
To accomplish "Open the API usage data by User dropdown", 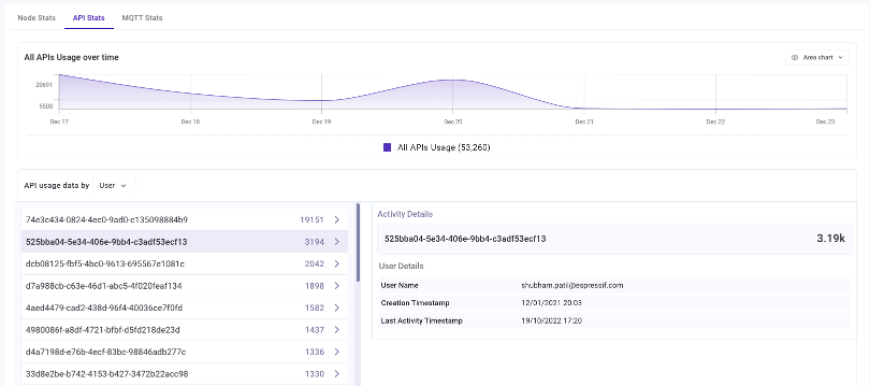I will point(114,186).
